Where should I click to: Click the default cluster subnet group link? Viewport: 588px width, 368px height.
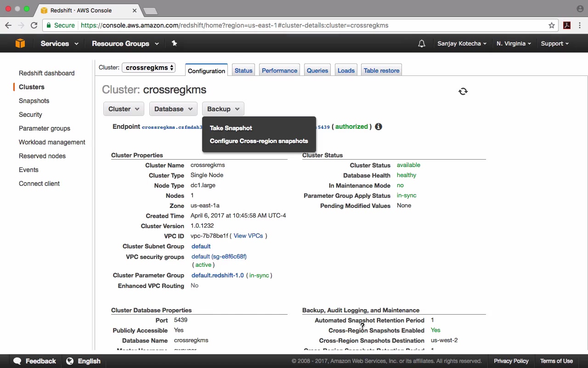(201, 246)
